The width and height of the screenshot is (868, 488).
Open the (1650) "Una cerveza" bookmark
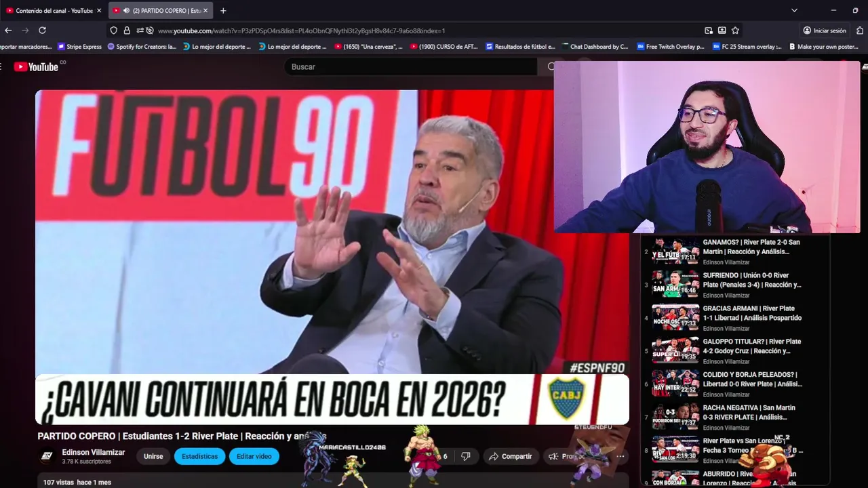pos(368,47)
